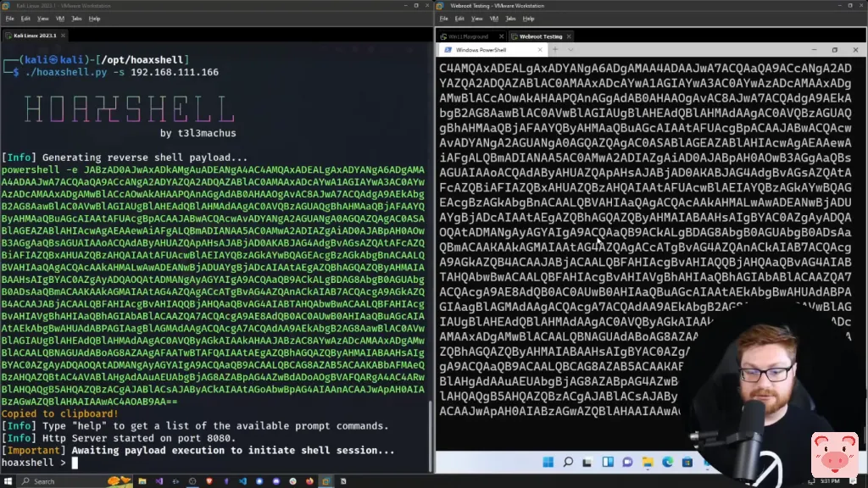Add a new tab in Windows Terminal
The height and width of the screenshot is (488, 868).
tap(555, 50)
